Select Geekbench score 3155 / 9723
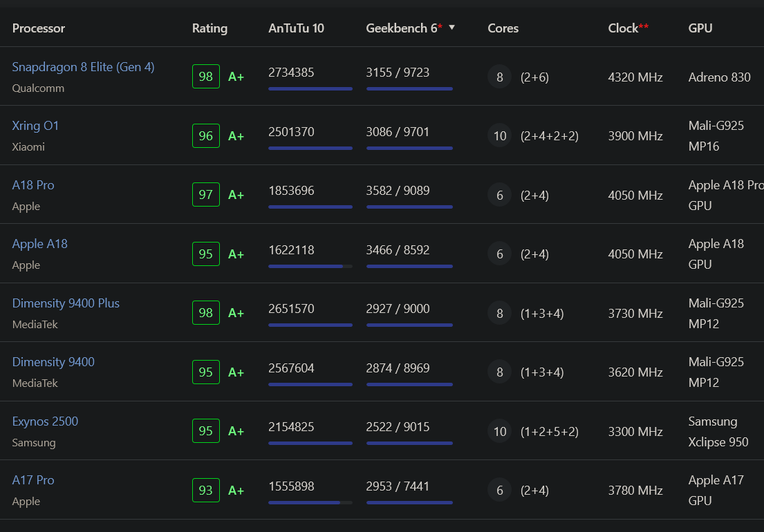Viewport: 764px width, 532px height. [398, 73]
